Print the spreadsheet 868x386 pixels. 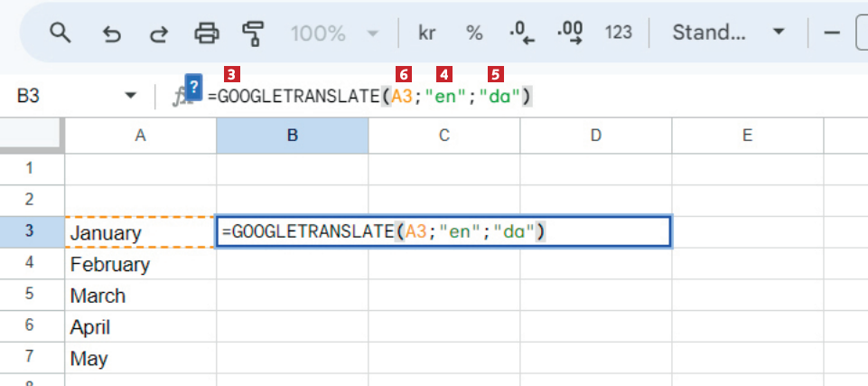207,33
